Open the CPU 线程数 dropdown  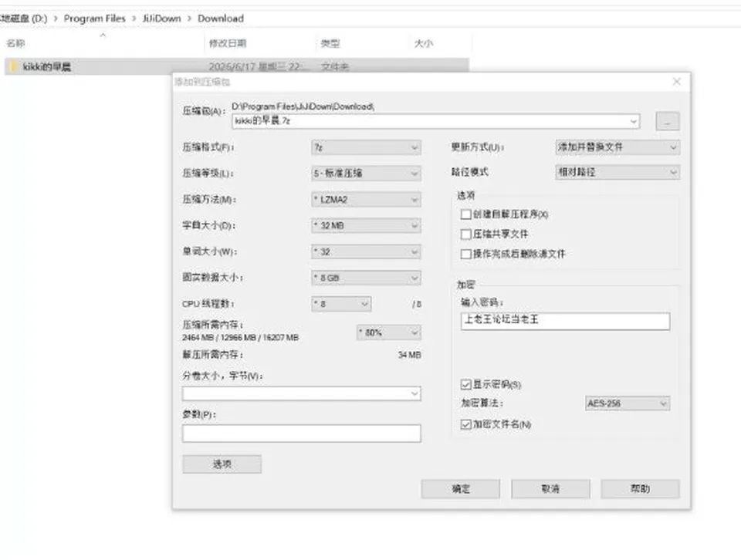pos(341,304)
